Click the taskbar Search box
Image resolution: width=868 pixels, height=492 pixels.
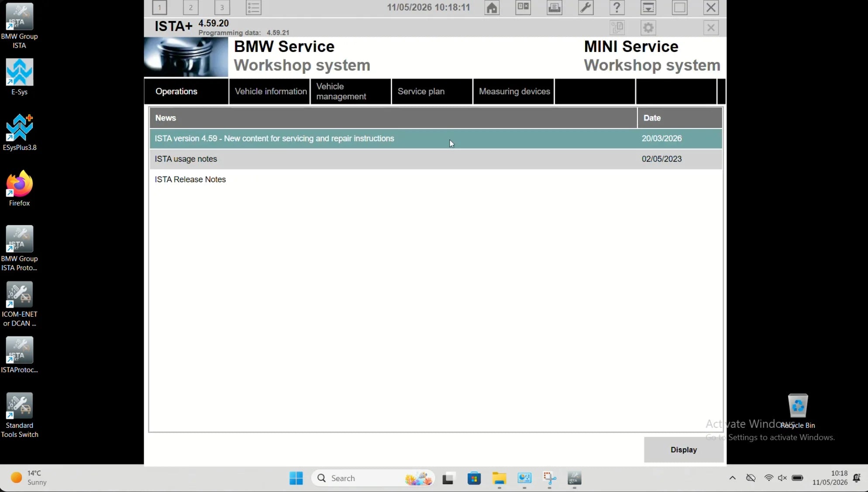click(373, 478)
